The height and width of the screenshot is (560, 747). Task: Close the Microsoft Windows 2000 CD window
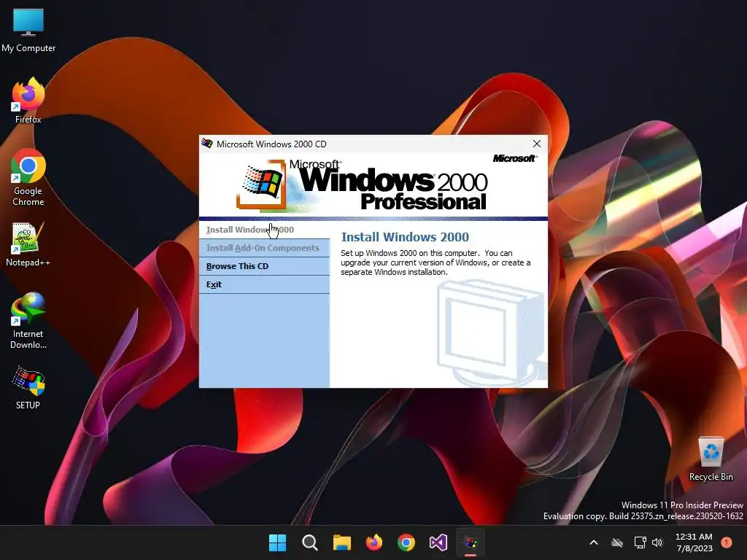pos(536,144)
